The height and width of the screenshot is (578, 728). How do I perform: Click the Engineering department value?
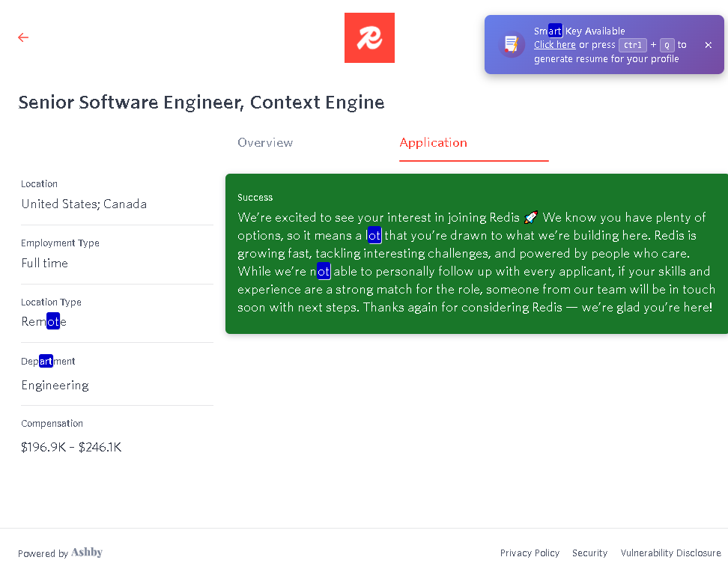click(x=55, y=386)
